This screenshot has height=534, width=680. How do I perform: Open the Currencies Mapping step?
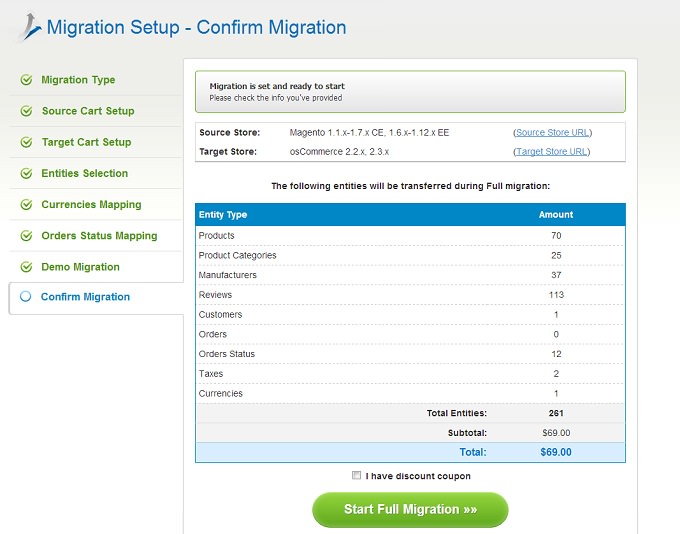coord(92,204)
